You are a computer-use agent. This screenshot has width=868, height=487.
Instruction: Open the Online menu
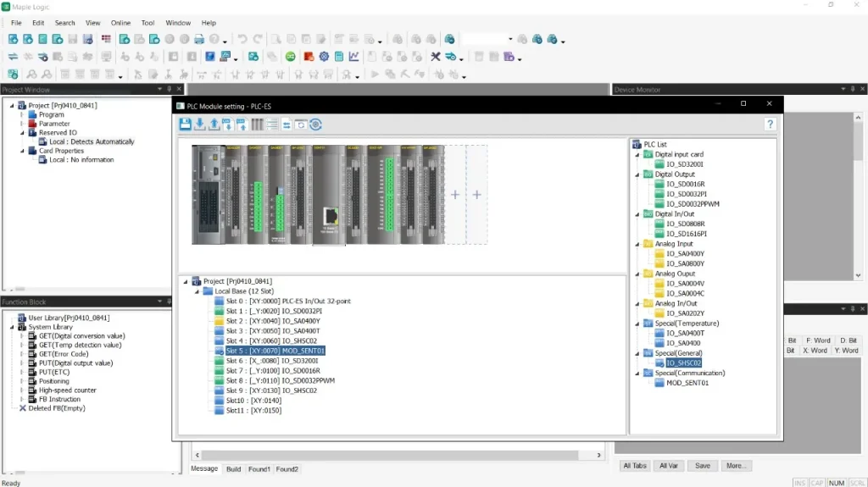click(120, 23)
